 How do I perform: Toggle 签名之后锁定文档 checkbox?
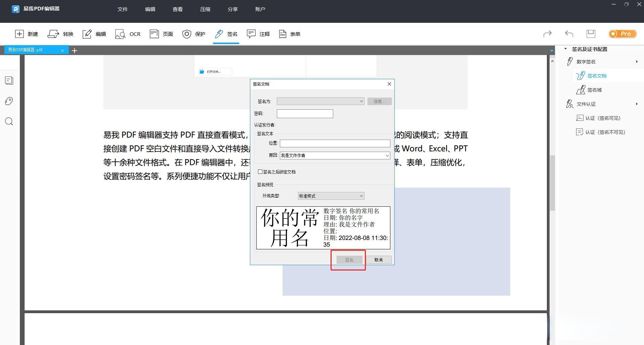click(x=260, y=172)
